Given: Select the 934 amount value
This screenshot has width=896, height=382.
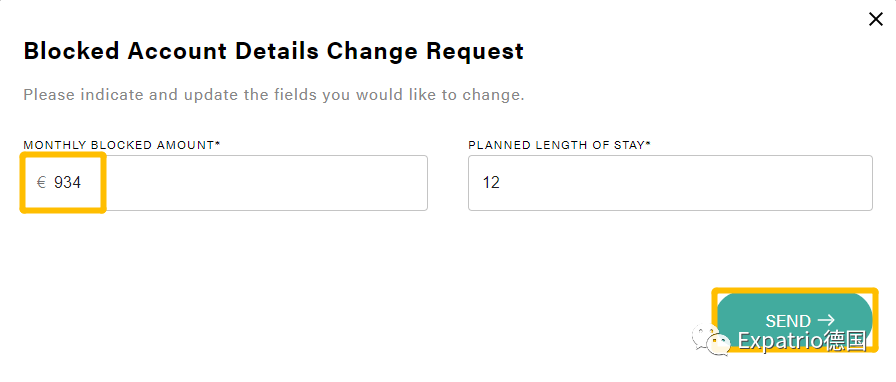Looking at the screenshot, I should (x=67, y=183).
